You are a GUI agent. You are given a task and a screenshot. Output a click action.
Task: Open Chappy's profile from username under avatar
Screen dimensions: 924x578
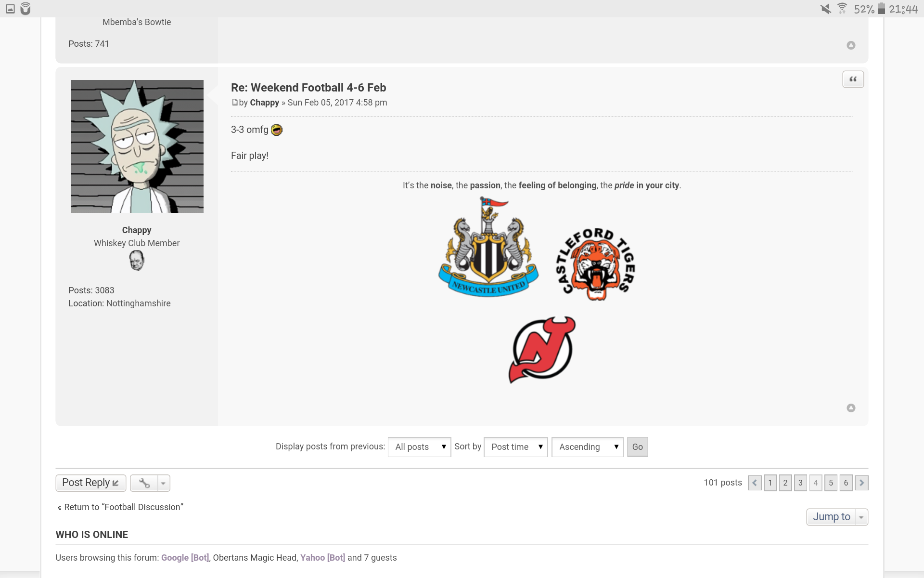(x=137, y=230)
